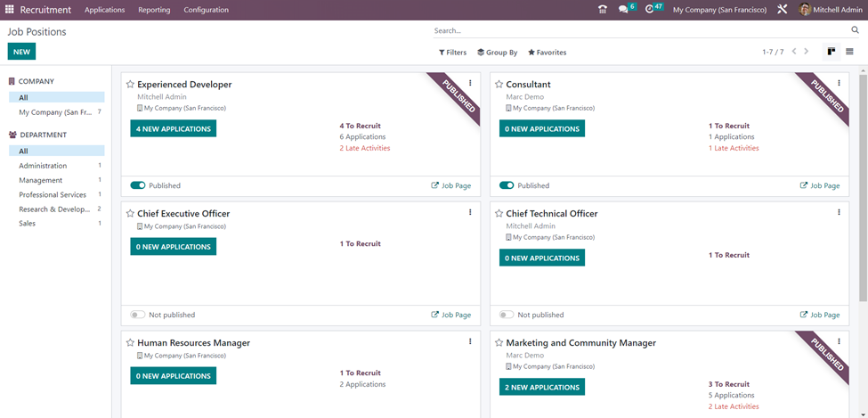The width and height of the screenshot is (868, 418).
Task: Open the Configuration menu
Action: 206,10
